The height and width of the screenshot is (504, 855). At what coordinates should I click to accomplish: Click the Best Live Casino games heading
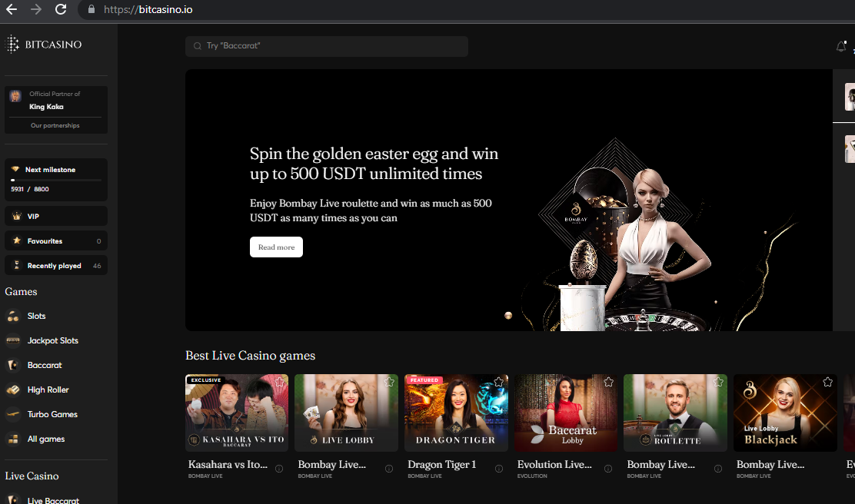pyautogui.click(x=251, y=355)
